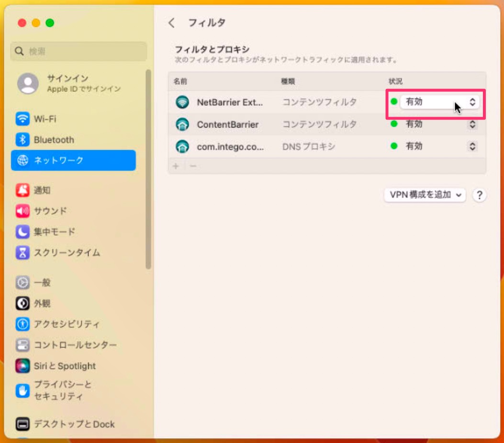
Task: Expand VPN構成を追加 dropdown button
Action: [x=425, y=195]
